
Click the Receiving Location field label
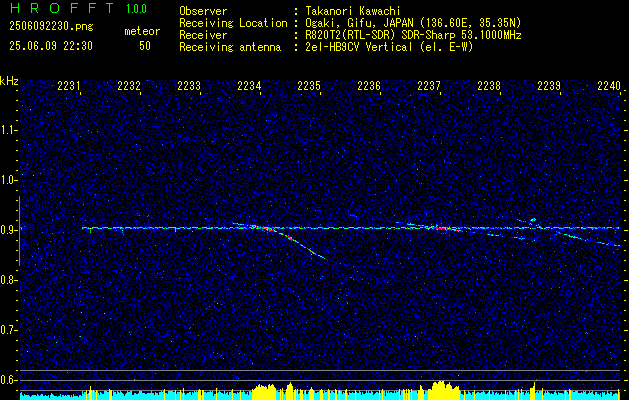tap(233, 23)
